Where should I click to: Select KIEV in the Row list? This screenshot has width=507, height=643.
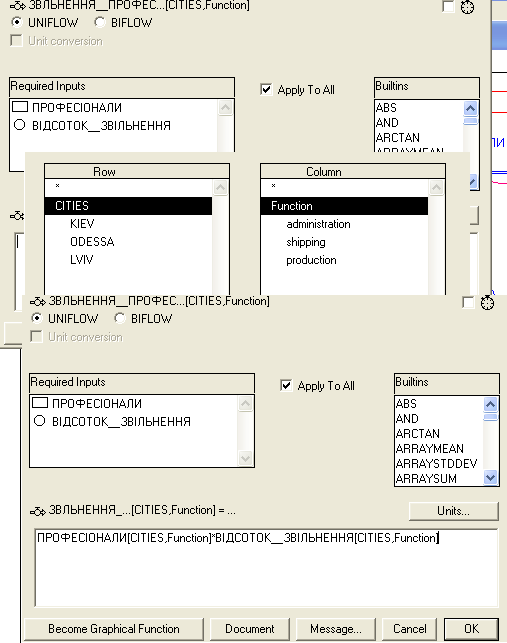coord(82,224)
